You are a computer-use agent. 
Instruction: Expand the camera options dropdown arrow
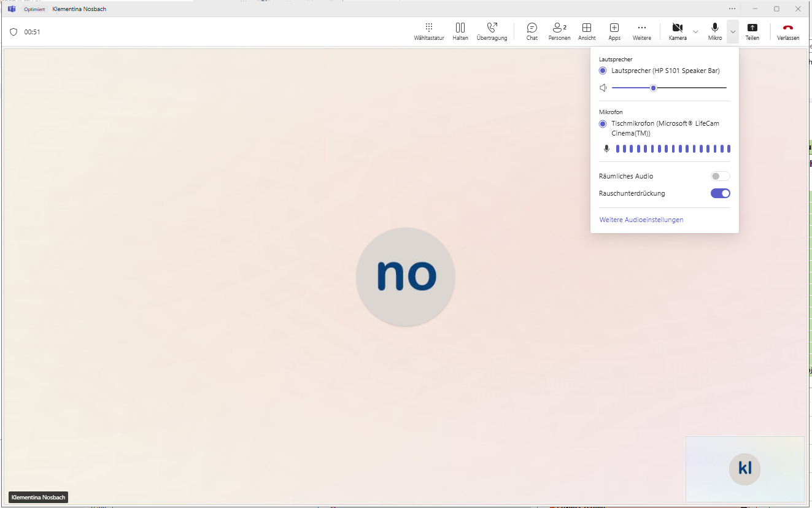tap(695, 31)
